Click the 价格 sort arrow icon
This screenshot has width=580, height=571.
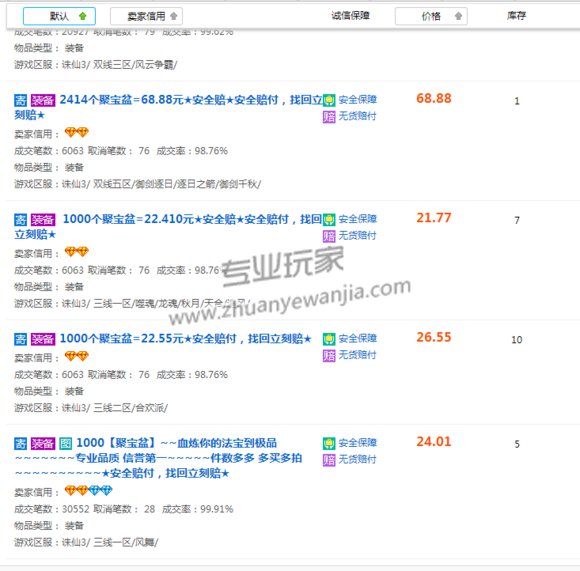point(458,16)
